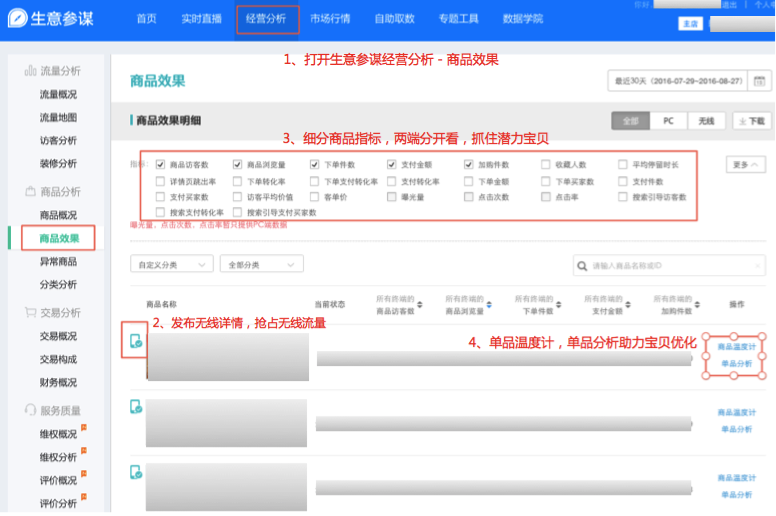Open 商品温度计 for the second product
Screen dimensions: 776x516
pos(736,412)
